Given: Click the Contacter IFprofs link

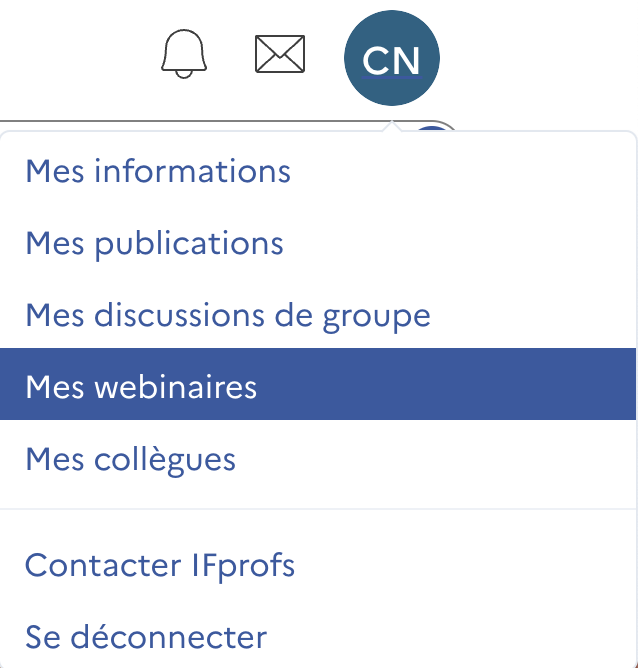Looking at the screenshot, I should pos(160,565).
